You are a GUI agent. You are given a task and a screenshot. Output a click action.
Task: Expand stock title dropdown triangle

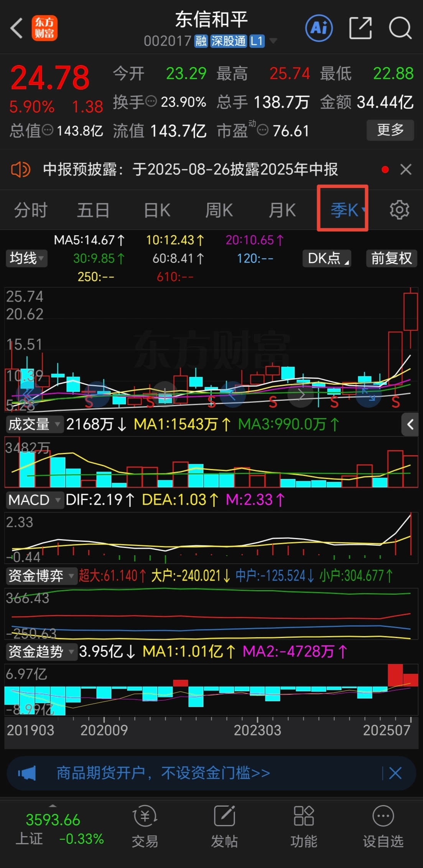click(x=273, y=41)
